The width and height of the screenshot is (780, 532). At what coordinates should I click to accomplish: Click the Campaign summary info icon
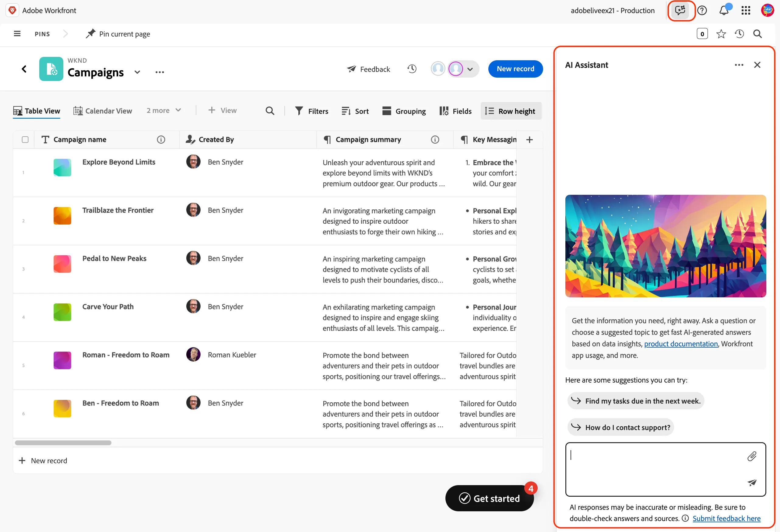tap(435, 139)
